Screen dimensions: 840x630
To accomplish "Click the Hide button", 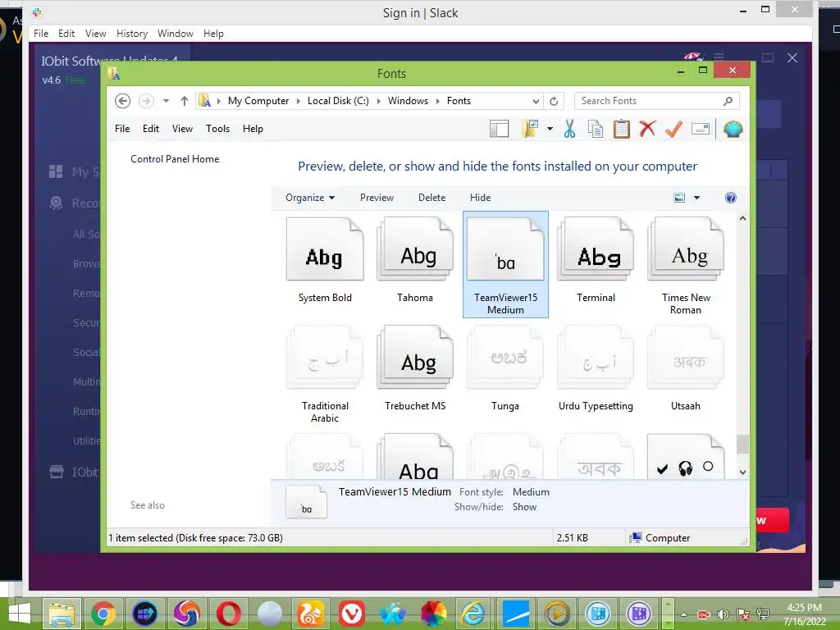I will pos(480,197).
